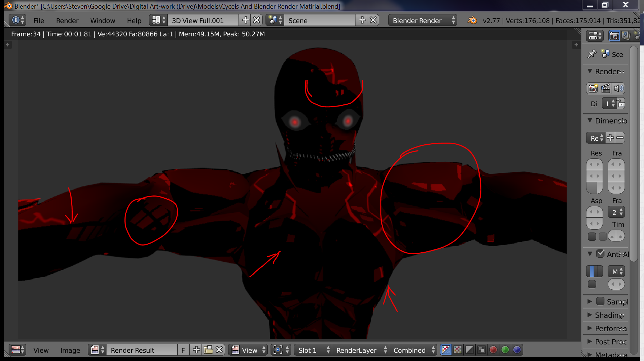Viewport: 644px width, 361px height.
Task: Collapse the Render panel
Action: (590, 71)
